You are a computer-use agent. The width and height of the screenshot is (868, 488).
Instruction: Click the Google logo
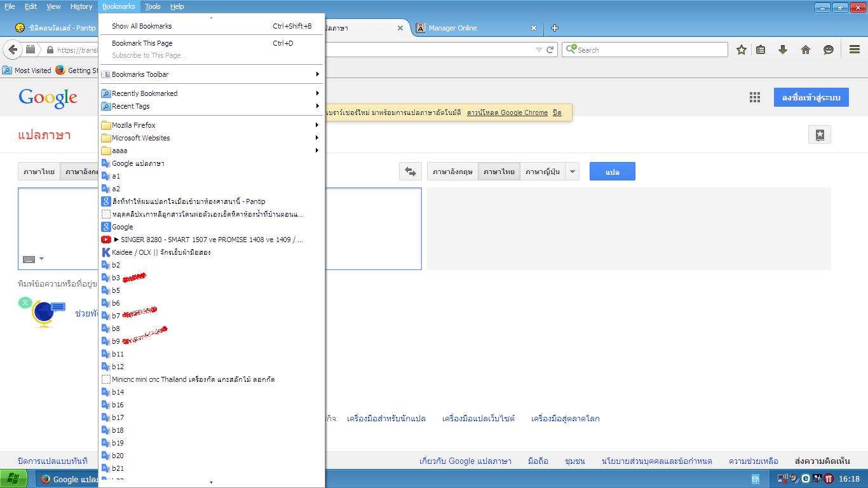click(x=48, y=98)
